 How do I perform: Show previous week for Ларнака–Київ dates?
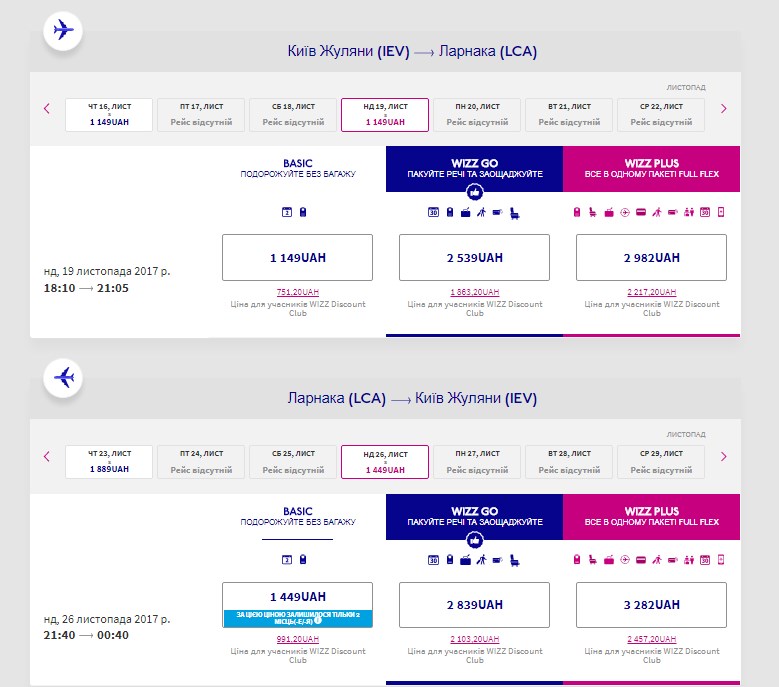tap(46, 457)
